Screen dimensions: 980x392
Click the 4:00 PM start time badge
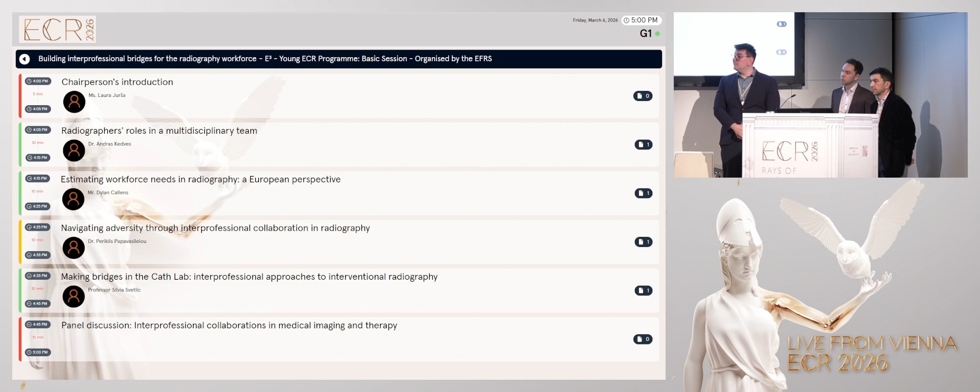pyautogui.click(x=38, y=81)
